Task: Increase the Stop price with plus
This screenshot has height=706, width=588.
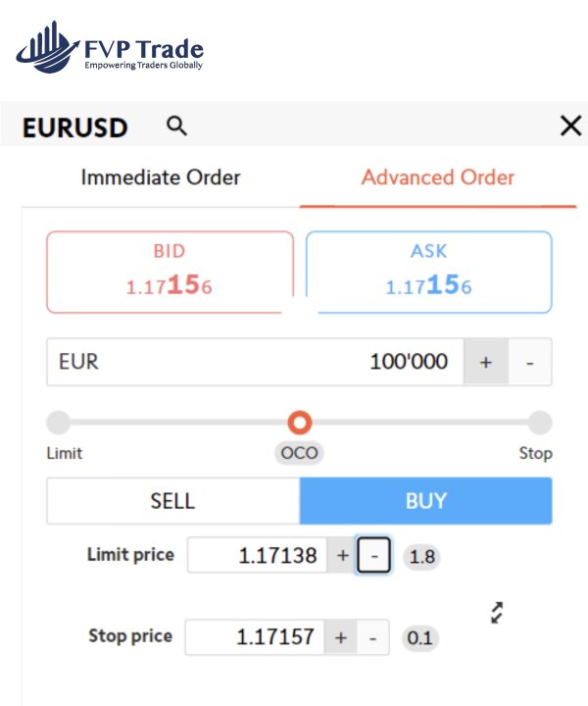Action: coord(340,637)
